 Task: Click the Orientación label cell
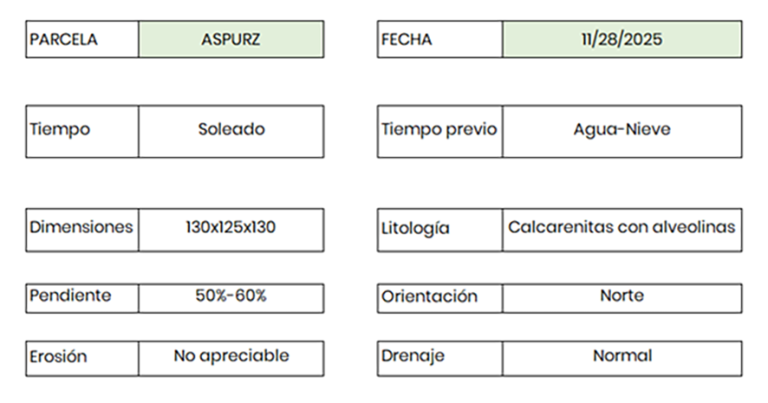pyautogui.click(x=440, y=298)
